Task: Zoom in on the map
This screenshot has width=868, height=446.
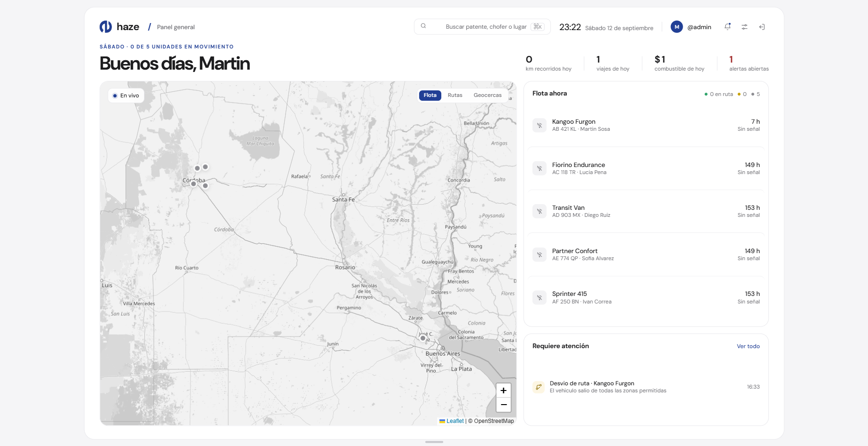Action: point(503,390)
